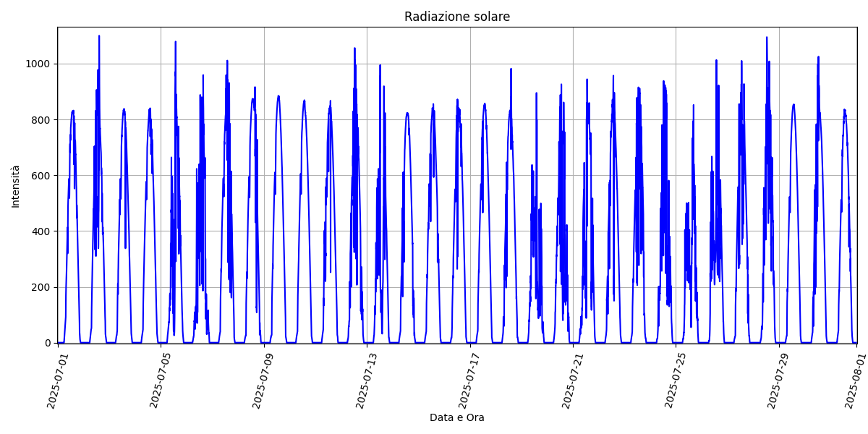This screenshot has height=434, width=868.
Task: Click the last curve peak before 2025-08-01
Action: (x=844, y=110)
